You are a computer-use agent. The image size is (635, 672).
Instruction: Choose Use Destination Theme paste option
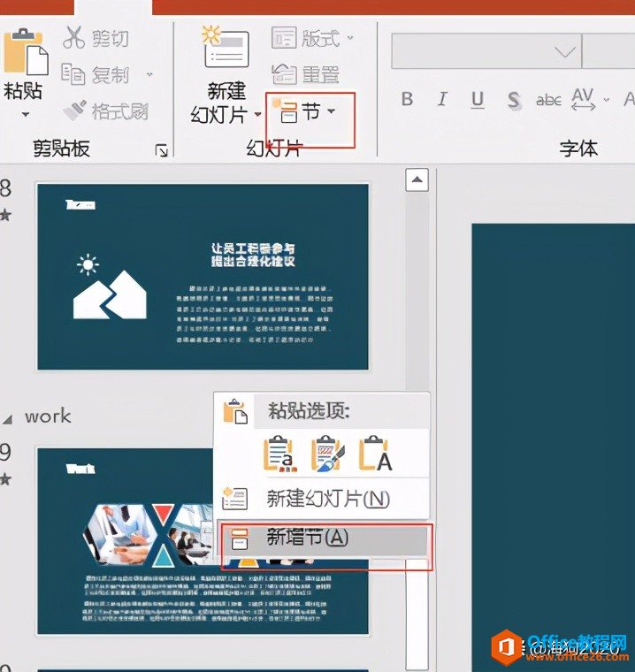279,454
